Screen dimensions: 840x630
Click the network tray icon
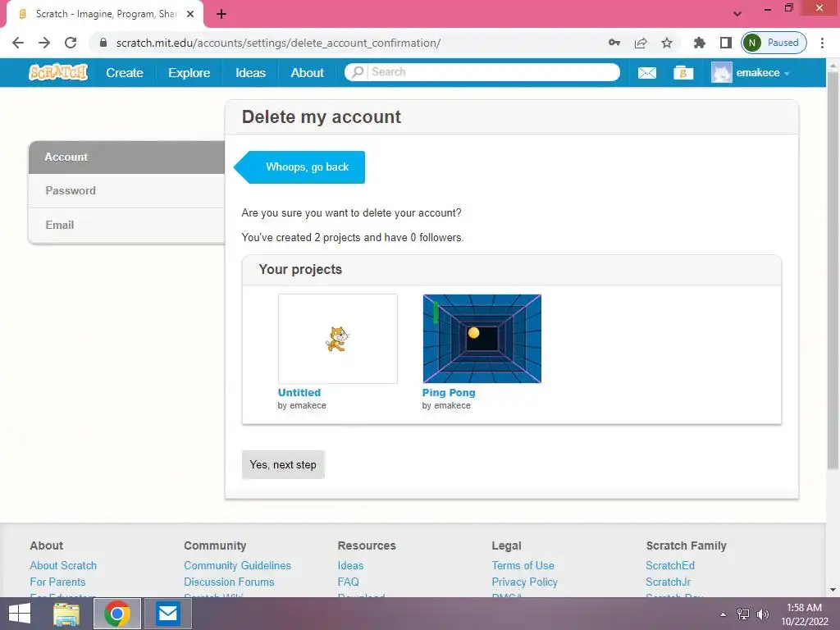pyautogui.click(x=743, y=614)
